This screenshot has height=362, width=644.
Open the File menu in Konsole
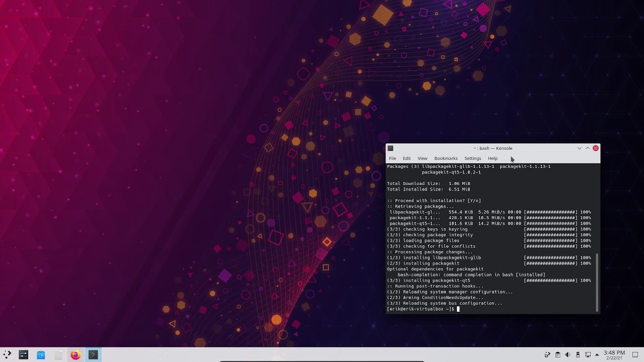[x=392, y=158]
